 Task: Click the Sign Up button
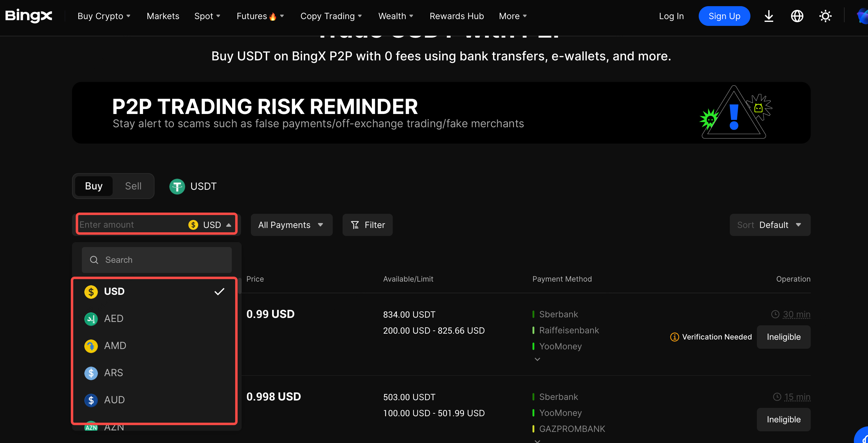[x=724, y=16]
